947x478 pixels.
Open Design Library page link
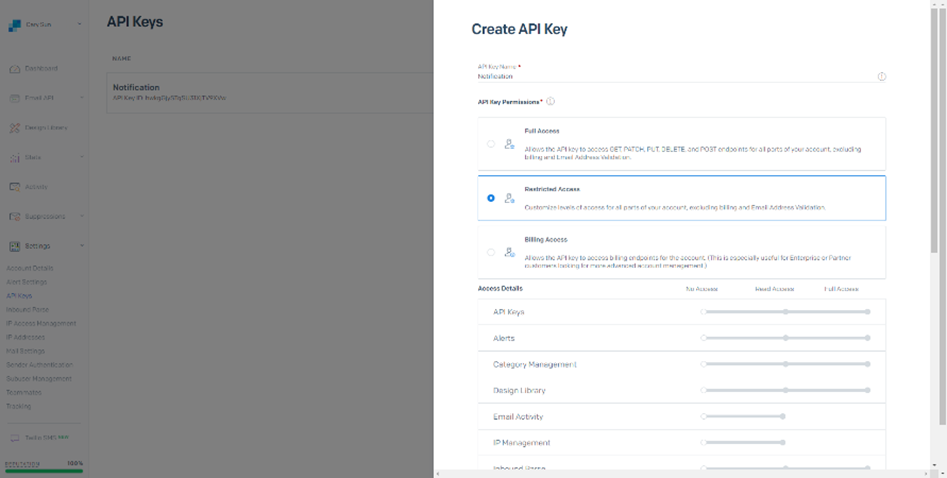(x=46, y=128)
